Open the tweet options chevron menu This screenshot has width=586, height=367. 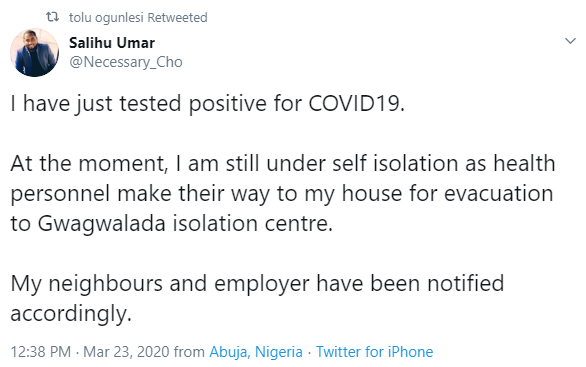pyautogui.click(x=570, y=41)
